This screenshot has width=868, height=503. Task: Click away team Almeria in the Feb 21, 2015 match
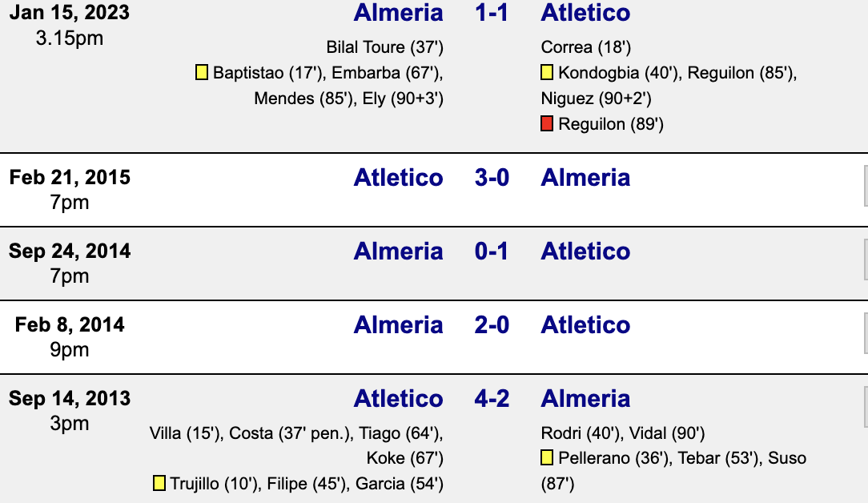(x=585, y=178)
